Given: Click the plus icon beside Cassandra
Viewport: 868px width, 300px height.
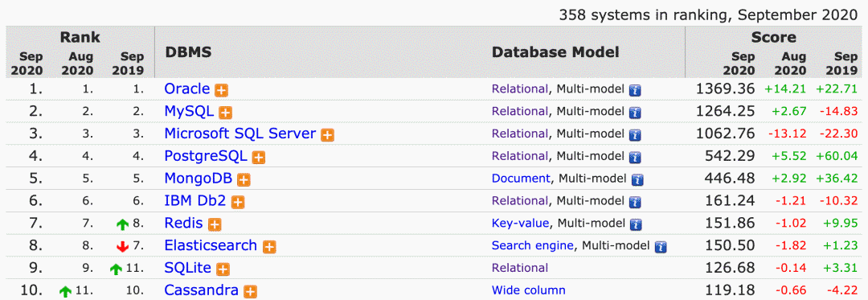Looking at the screenshot, I should point(250,292).
